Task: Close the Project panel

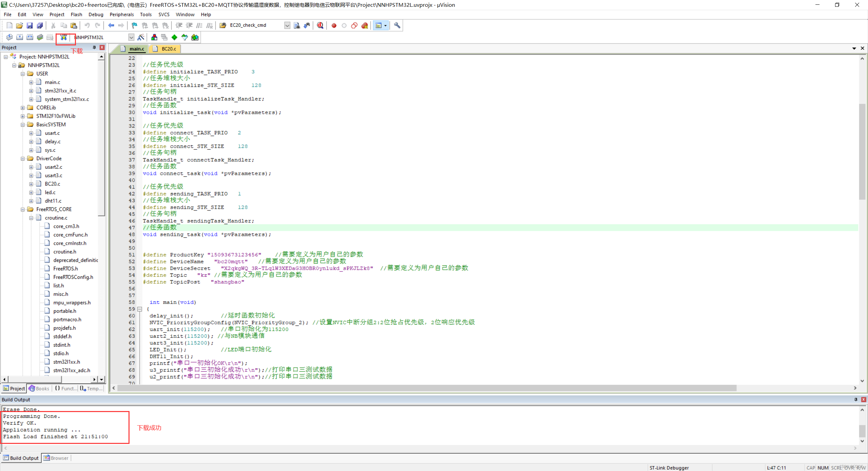Action: pos(102,47)
